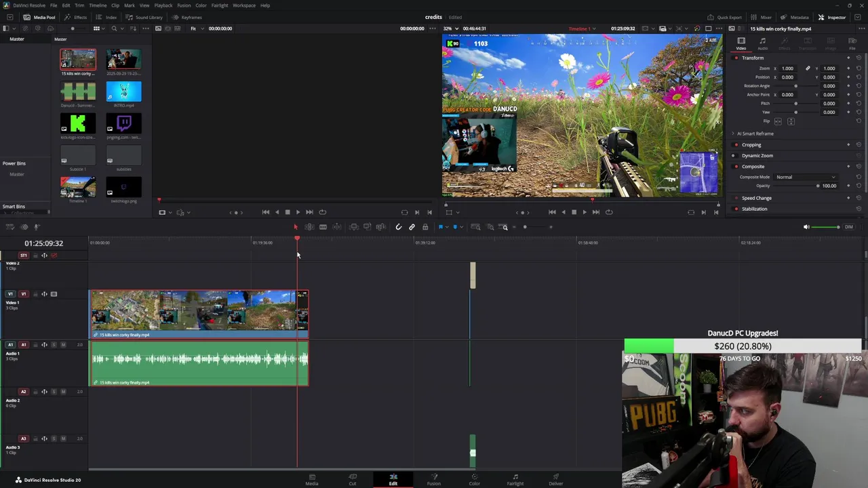The width and height of the screenshot is (868, 488).
Task: Open the Media Pool panel
Action: [39, 17]
